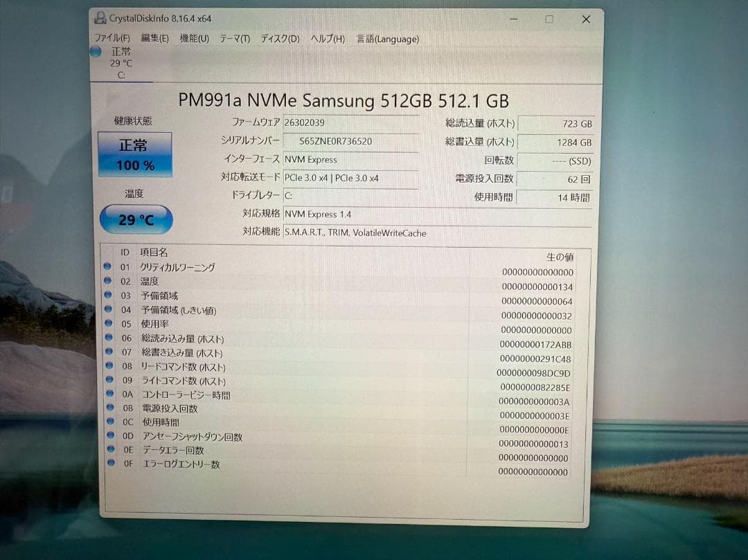
Task: Select the C: drive status icon
Action: coord(96,52)
